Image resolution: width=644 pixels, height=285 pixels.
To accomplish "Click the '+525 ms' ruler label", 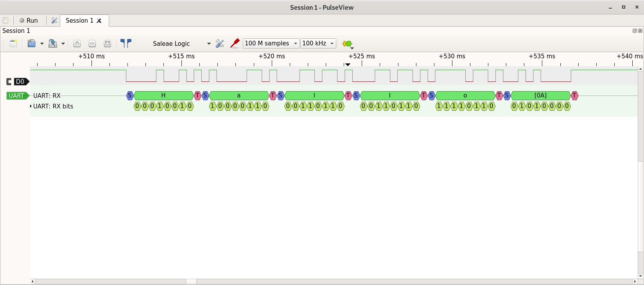I will (362, 56).
